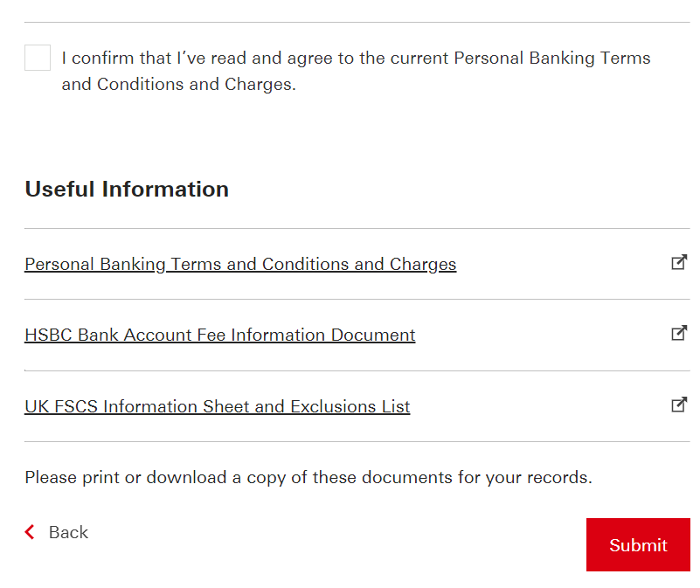Click 'Personal Banking Terms' in the confirmation sentence

[x=551, y=58]
